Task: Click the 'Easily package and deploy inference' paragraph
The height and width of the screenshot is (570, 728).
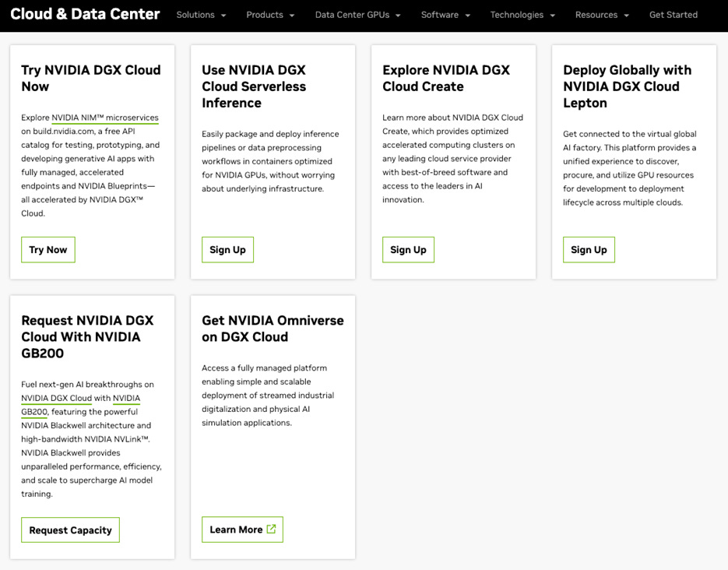Action: 270,161
